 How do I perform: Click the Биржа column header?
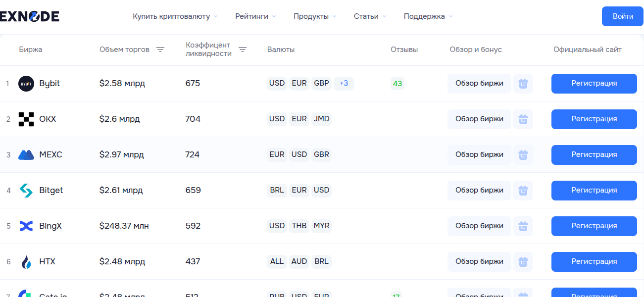[31, 49]
